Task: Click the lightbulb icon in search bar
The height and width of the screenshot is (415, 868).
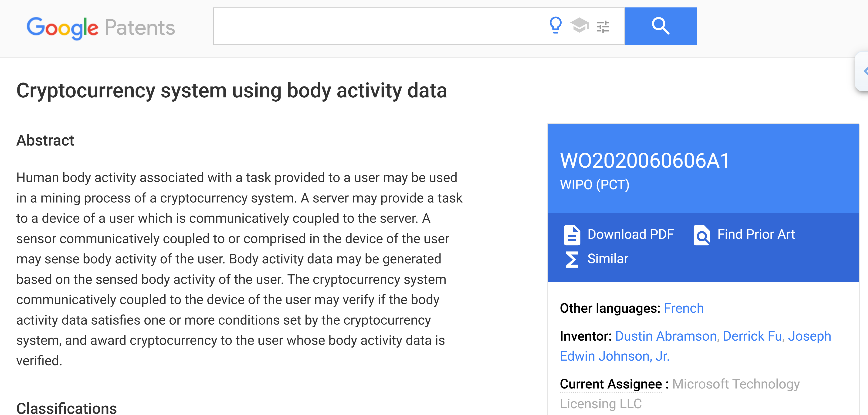Action: (555, 26)
